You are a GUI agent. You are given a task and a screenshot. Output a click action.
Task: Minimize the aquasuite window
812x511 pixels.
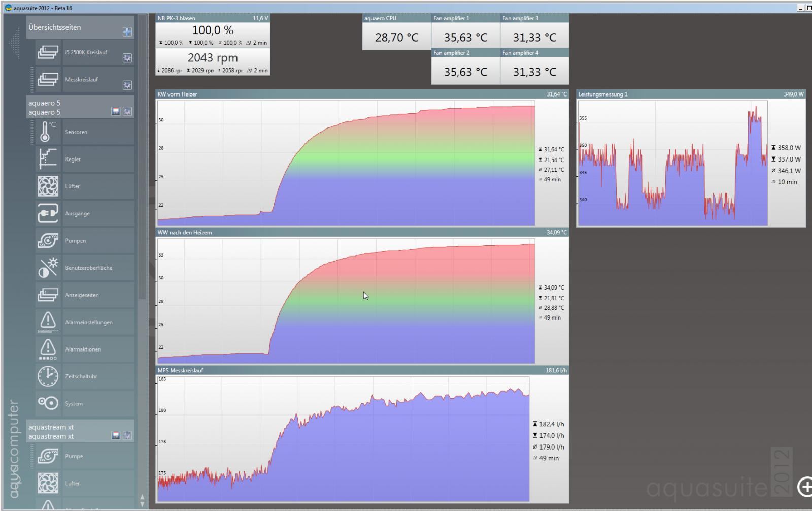801,8
